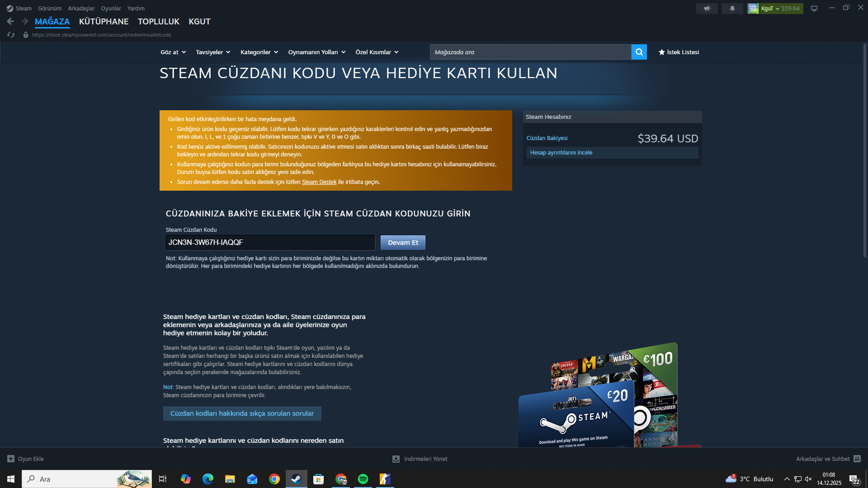Open the İstek Listesi wishlist
This screenshot has height=488, width=868.
[679, 52]
